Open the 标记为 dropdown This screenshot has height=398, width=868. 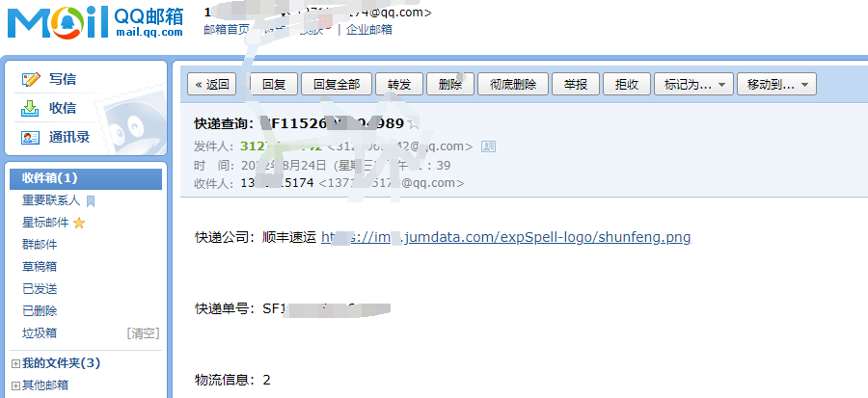[694, 84]
